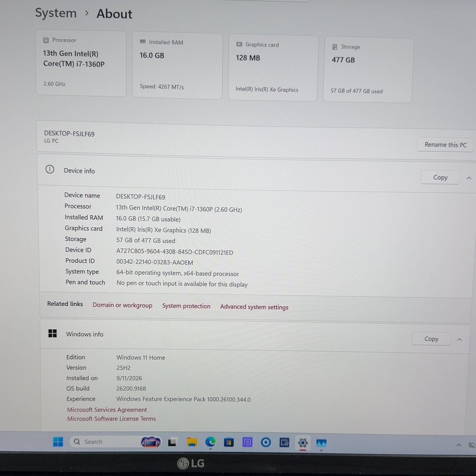Click Intel(R) Iris(R) Xe Graphics in card
The height and width of the screenshot is (476, 476).
click(267, 89)
